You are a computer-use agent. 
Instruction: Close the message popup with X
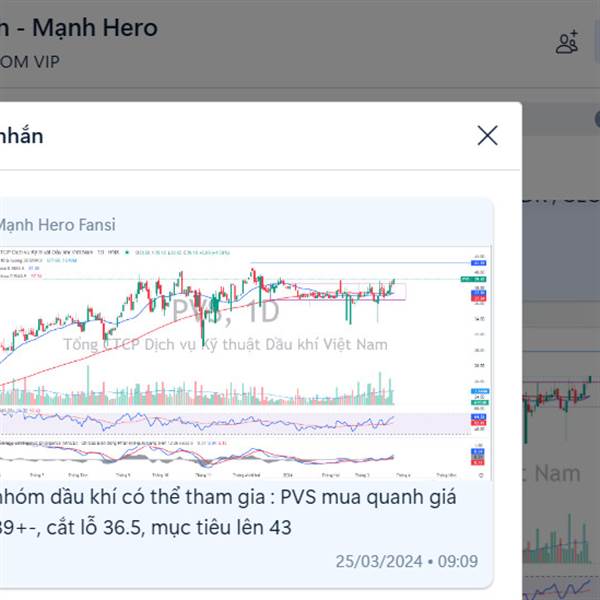pos(488,135)
